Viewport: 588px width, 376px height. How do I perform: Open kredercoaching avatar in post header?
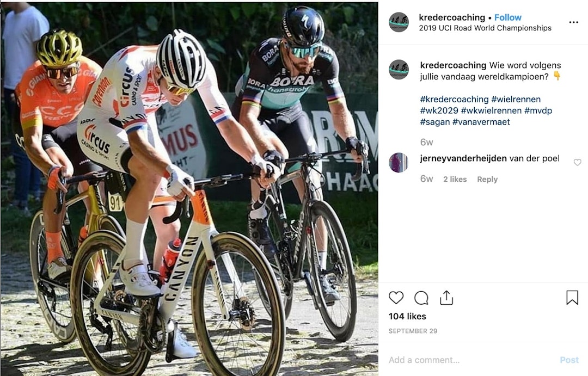tap(399, 22)
